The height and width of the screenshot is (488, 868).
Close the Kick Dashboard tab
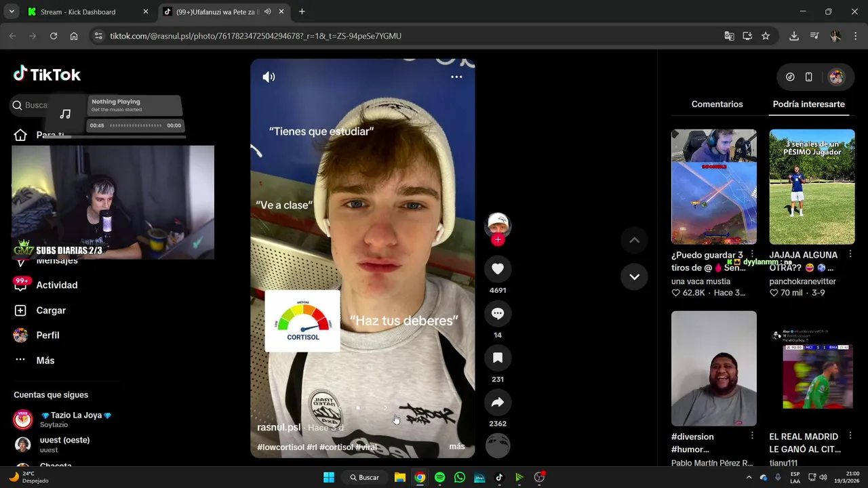point(145,12)
